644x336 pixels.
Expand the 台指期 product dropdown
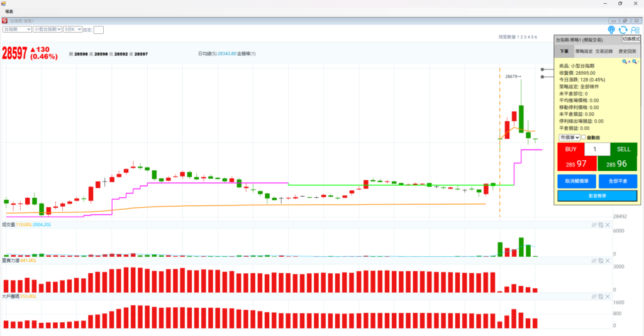pyautogui.click(x=17, y=30)
